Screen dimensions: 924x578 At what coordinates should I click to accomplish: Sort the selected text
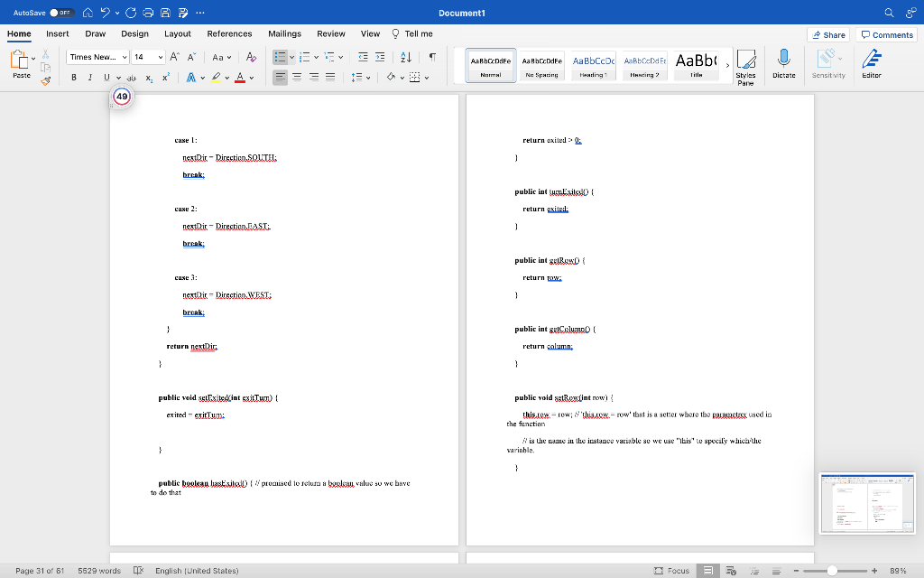pyautogui.click(x=406, y=57)
